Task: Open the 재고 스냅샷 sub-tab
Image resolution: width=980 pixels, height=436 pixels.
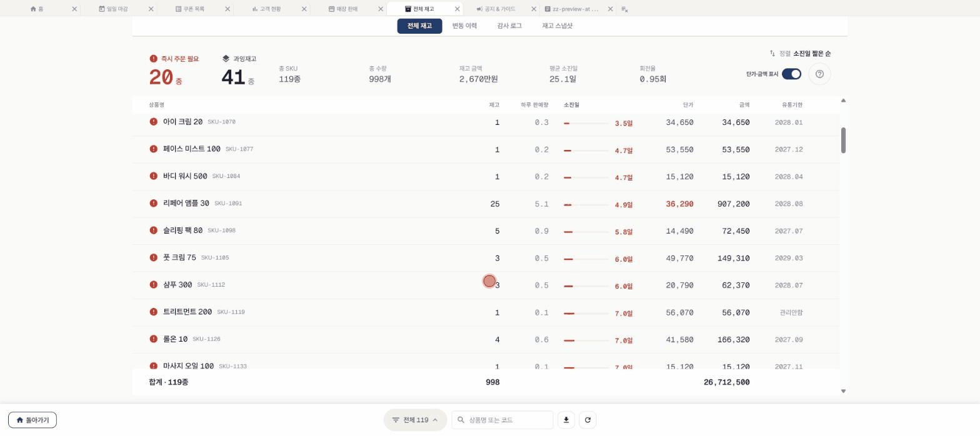Action: 557,26
